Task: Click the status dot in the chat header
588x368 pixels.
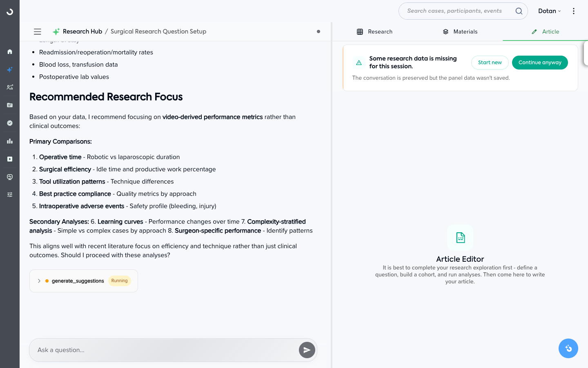Action: pyautogui.click(x=318, y=31)
